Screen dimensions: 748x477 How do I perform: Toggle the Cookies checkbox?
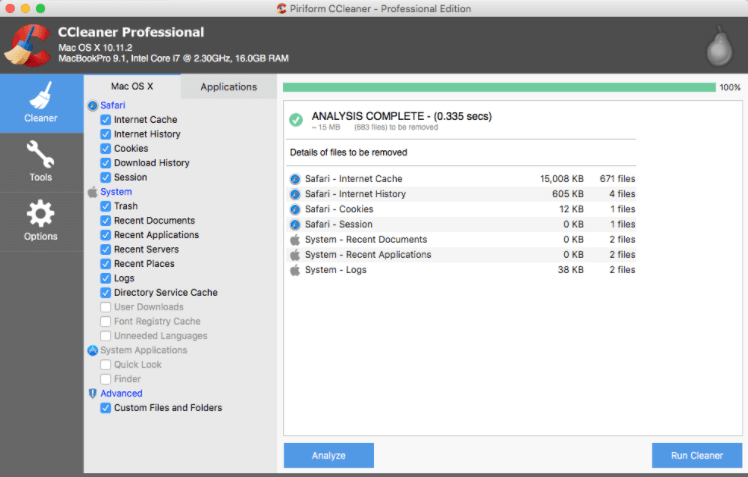pyautogui.click(x=105, y=148)
